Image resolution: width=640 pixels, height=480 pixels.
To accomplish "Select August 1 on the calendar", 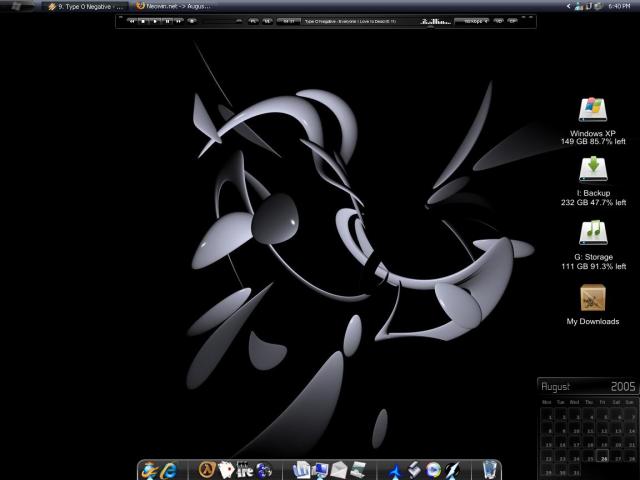I will [547, 414].
